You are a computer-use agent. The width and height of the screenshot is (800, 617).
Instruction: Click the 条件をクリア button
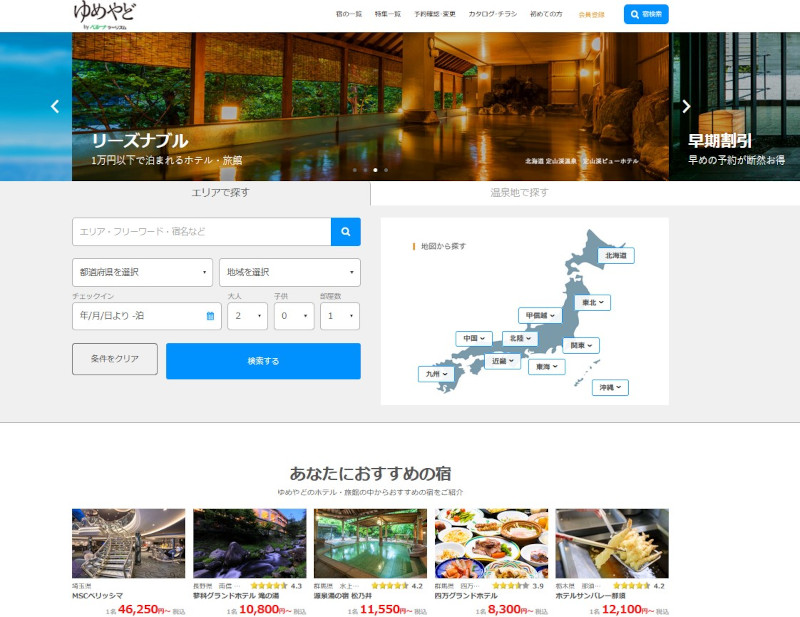point(115,359)
